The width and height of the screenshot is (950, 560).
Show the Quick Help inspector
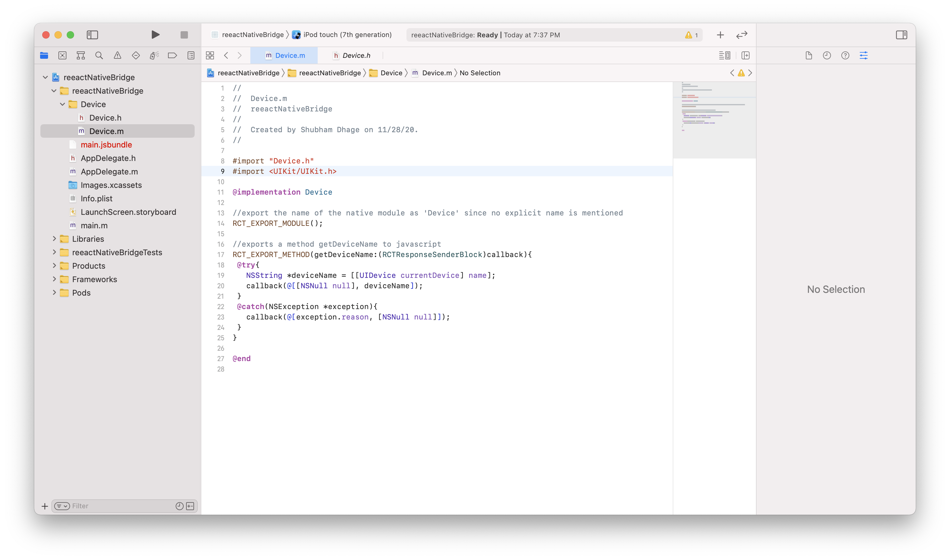(845, 55)
